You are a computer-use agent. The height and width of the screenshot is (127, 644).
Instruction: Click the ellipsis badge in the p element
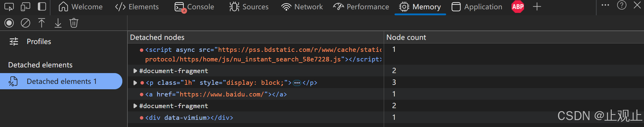[x=297, y=83]
